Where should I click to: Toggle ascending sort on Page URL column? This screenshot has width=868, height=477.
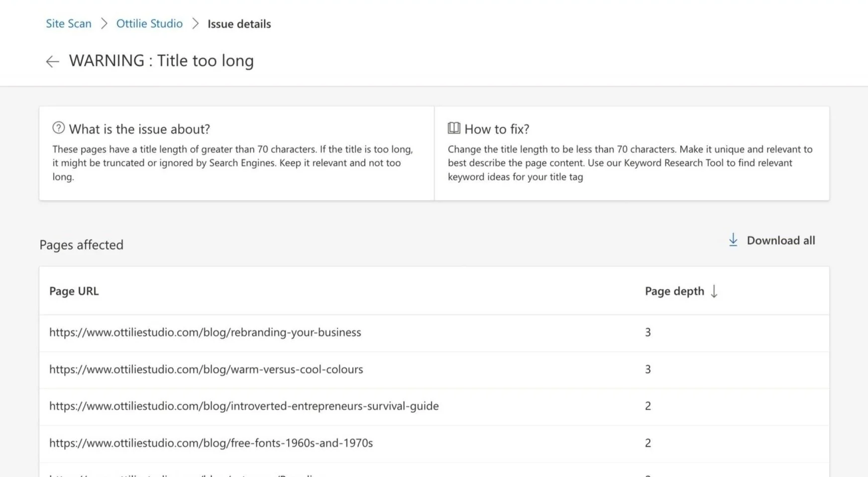74,291
